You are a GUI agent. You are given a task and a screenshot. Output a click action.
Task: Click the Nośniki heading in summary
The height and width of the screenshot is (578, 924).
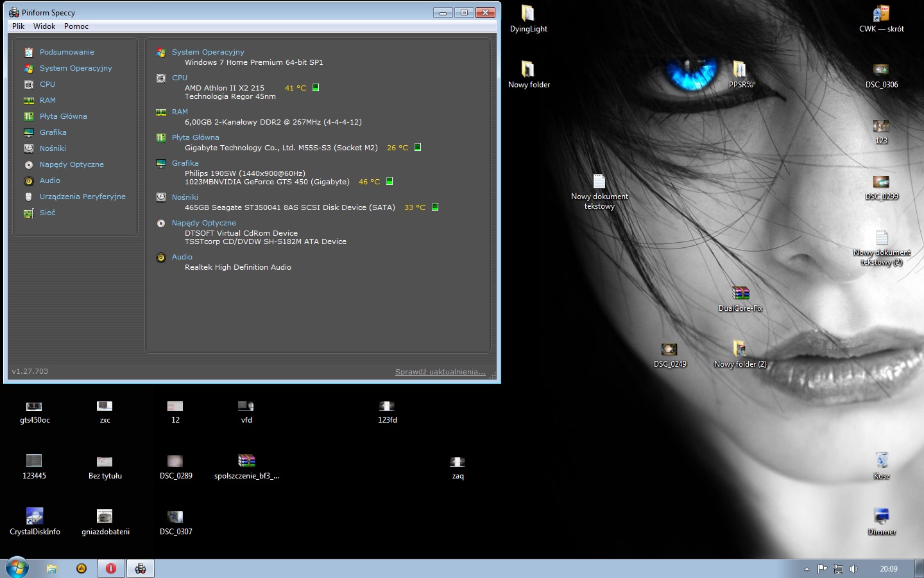pos(185,197)
